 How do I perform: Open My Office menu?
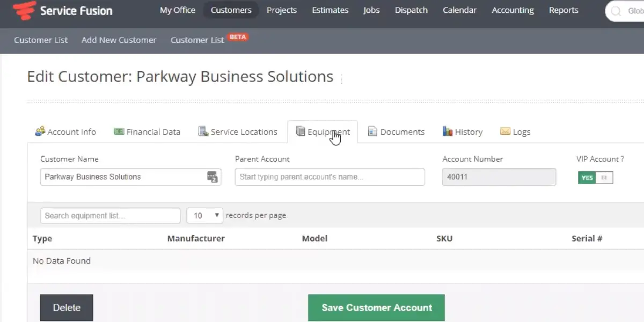pos(178,10)
